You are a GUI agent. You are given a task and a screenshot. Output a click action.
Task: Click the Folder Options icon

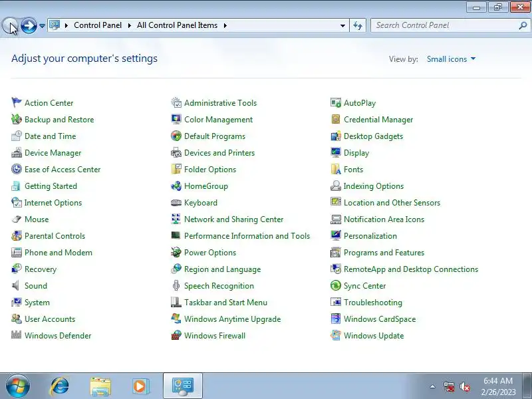176,169
